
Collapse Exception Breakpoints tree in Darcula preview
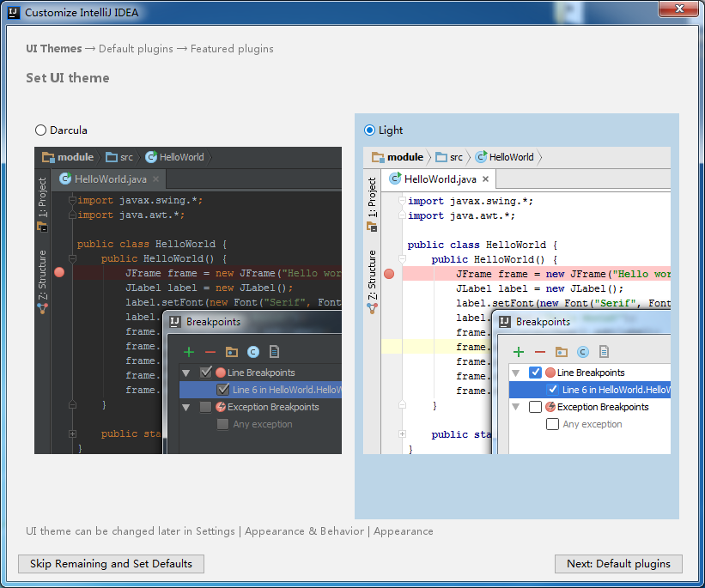(185, 407)
